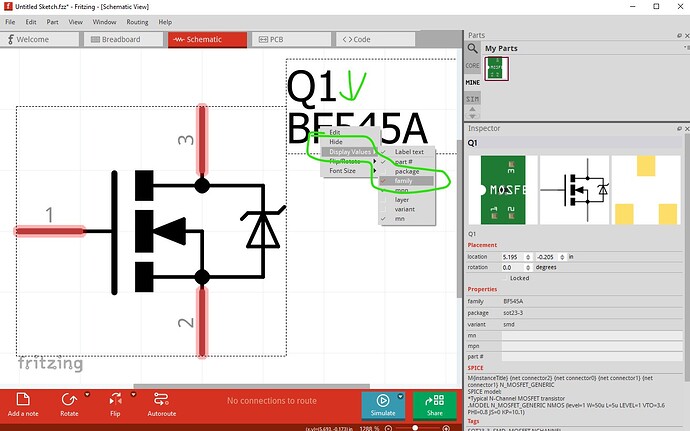Adjust location Y value stepper
The height and width of the screenshot is (431, 690).
562,257
